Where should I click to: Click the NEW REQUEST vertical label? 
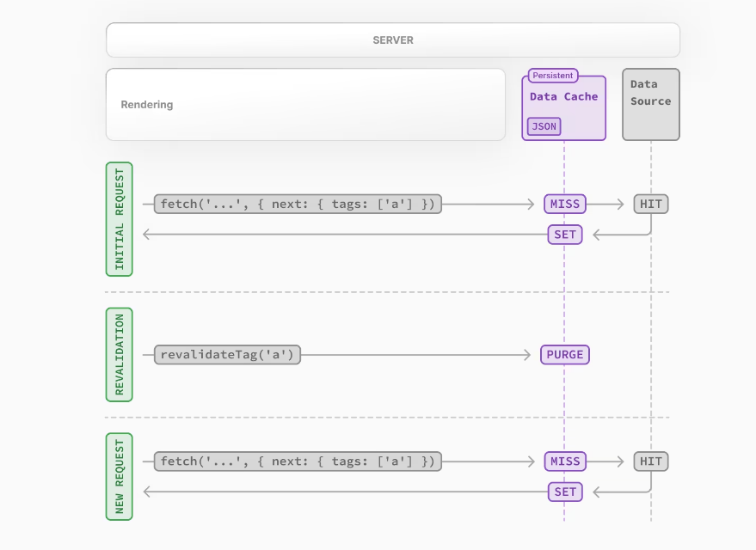tap(119, 476)
